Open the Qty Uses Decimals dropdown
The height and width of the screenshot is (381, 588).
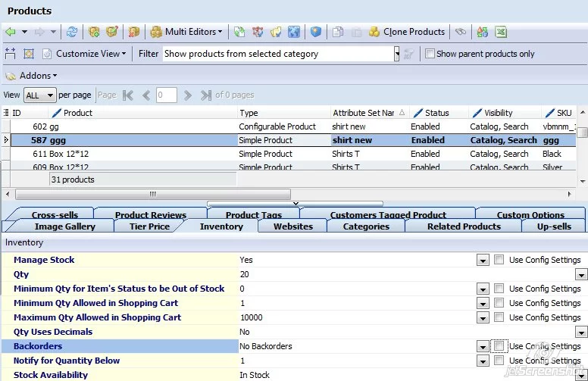coord(581,333)
